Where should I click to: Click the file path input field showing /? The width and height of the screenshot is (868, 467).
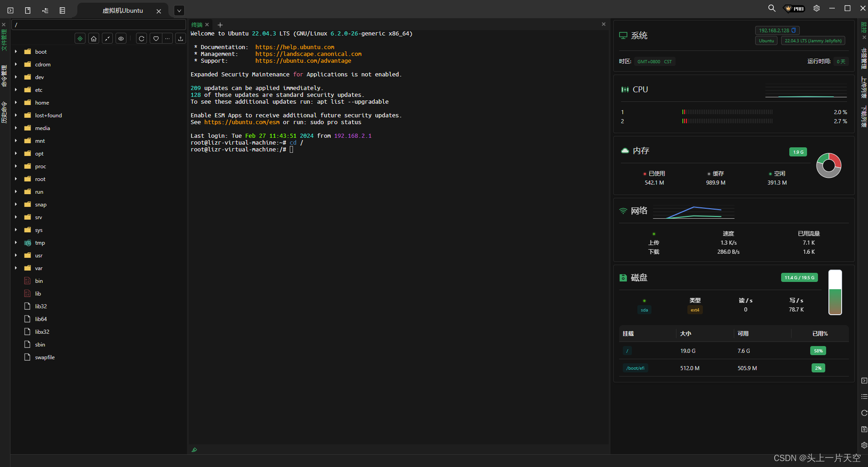[x=99, y=25]
